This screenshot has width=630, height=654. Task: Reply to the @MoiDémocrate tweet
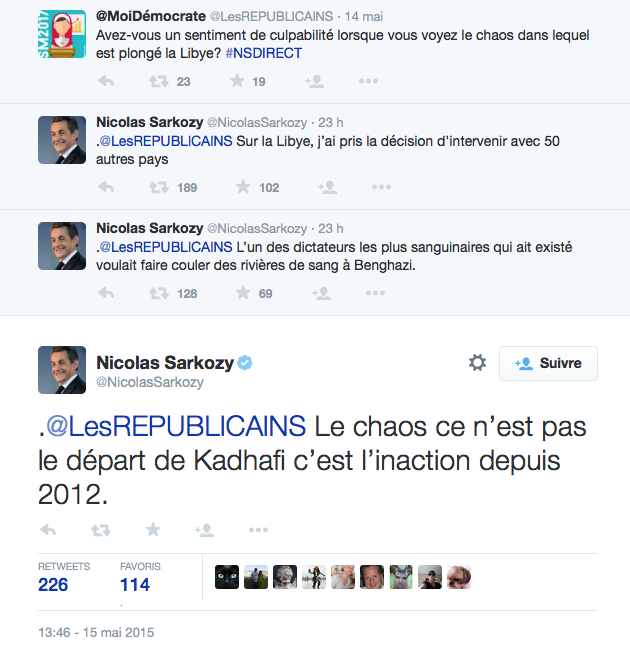click(x=107, y=82)
